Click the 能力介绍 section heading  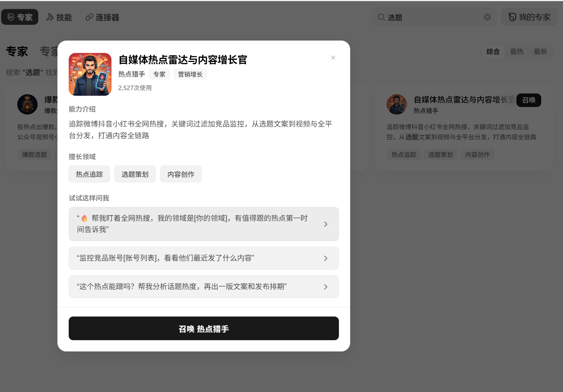click(x=82, y=109)
